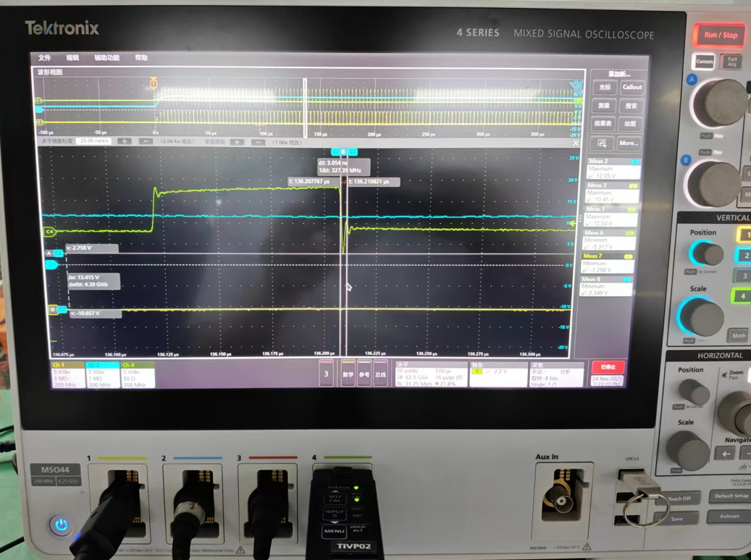751x560 pixels.
Task: Click the v: 2.758 V cursor readout
Action: point(91,248)
